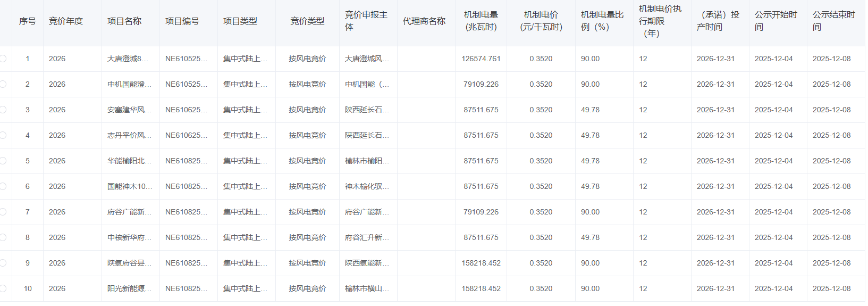The height and width of the screenshot is (306, 868).
Task: Click bidding entity cell 中机国能（…
Action: point(367,84)
